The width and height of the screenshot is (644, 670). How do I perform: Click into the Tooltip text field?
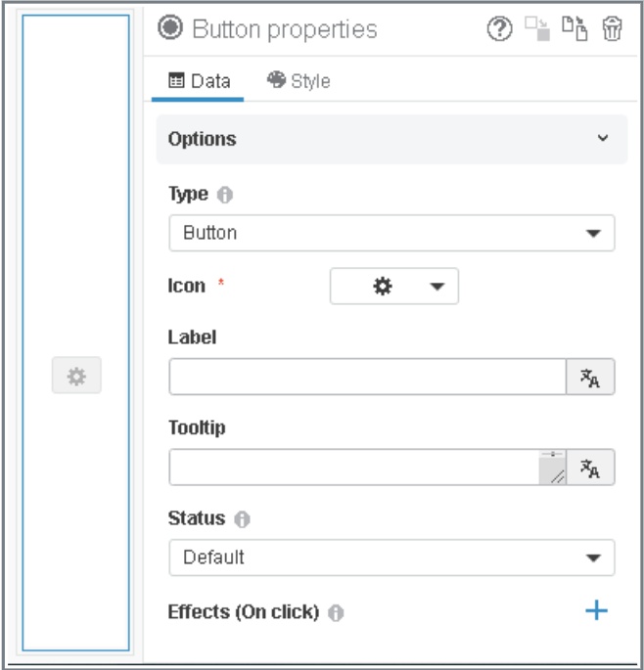(353, 468)
